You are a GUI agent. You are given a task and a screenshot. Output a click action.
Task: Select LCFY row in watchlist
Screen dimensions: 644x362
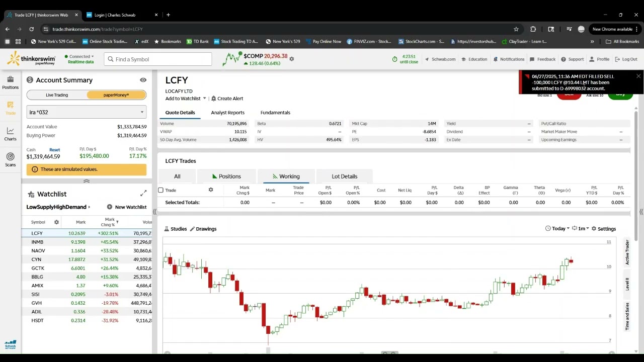(87, 233)
